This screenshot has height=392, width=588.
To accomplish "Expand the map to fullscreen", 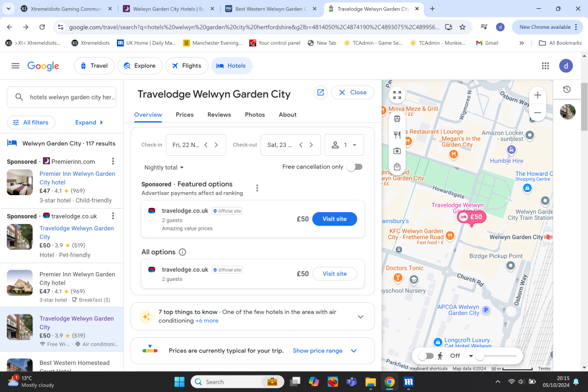I will click(x=397, y=94).
